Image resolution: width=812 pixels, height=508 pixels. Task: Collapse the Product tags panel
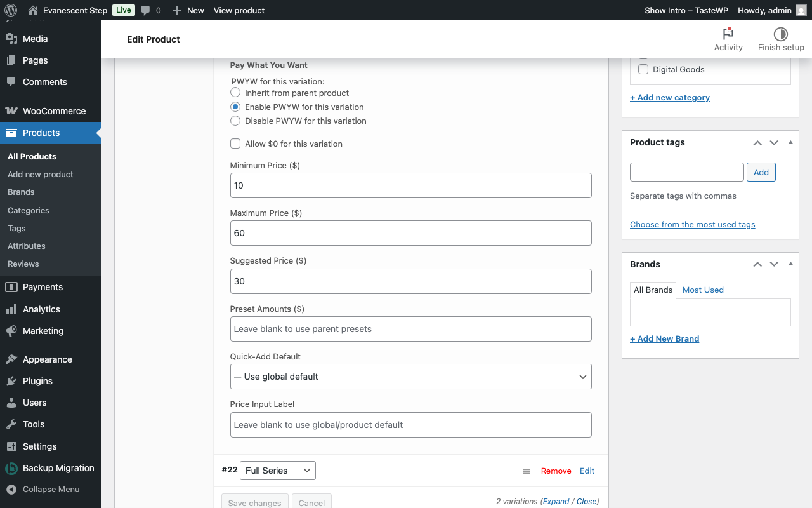click(x=790, y=143)
